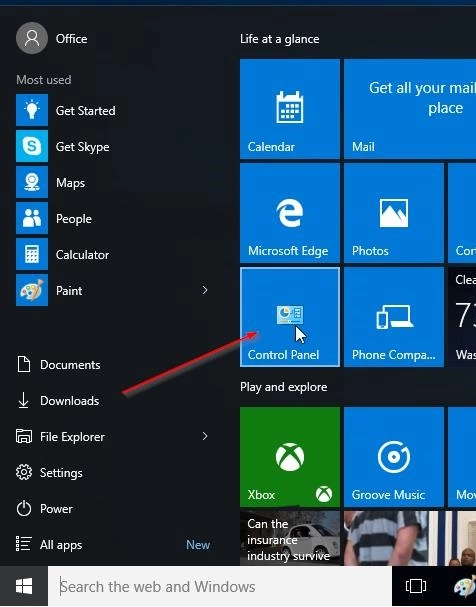Focus the Search the web and Windows box
Screen dimensions: 476x607
coord(220,586)
